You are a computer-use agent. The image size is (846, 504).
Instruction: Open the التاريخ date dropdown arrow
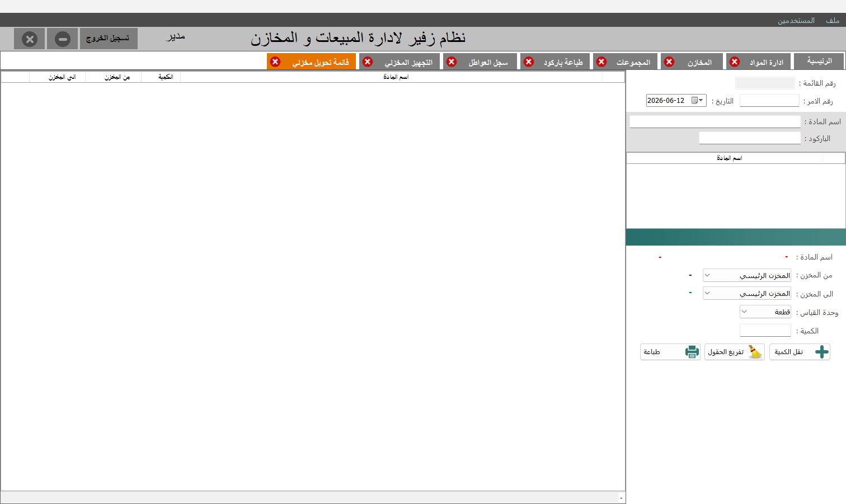(x=701, y=101)
